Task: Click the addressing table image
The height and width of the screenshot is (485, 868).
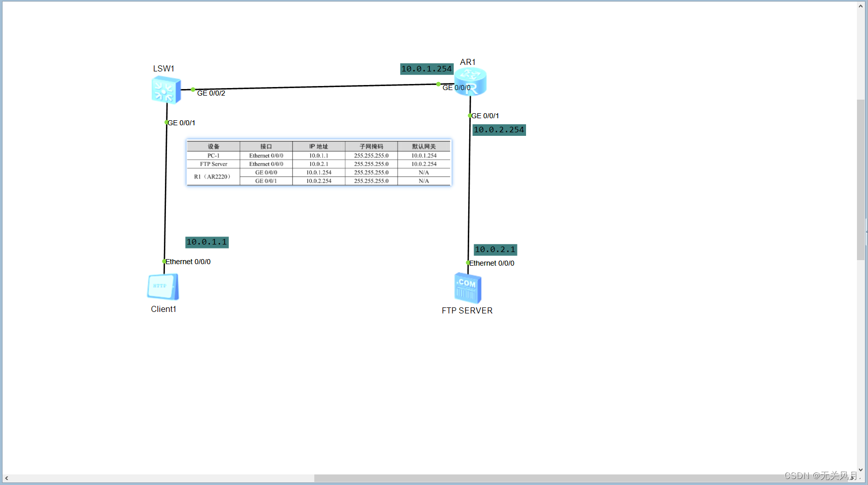Action: pos(319,163)
